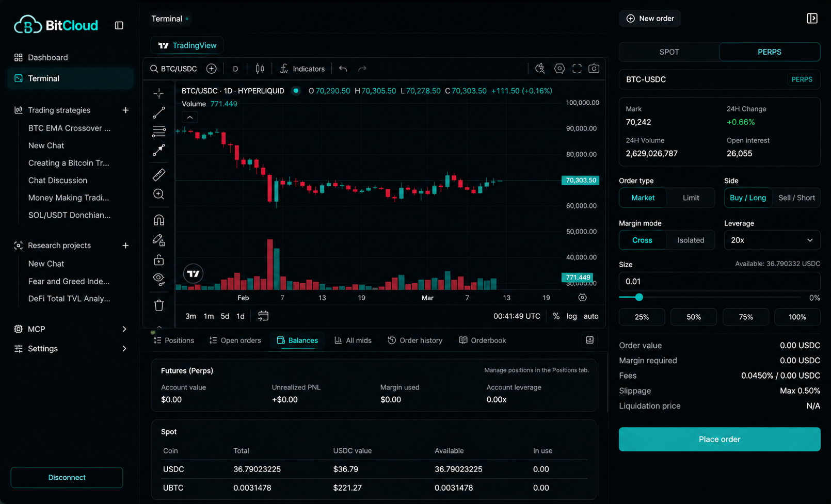
Task: Choose Sell / Short side
Action: [796, 198]
